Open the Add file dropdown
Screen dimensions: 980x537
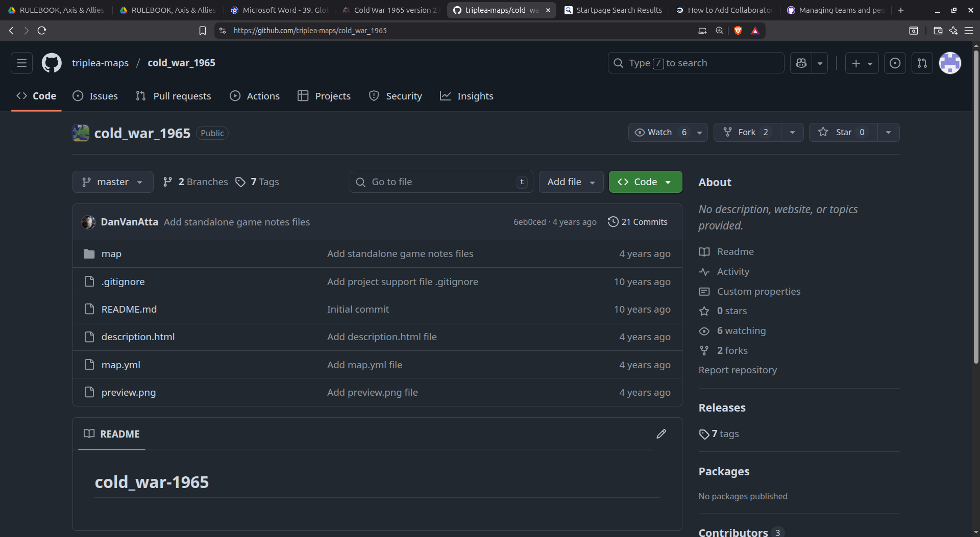coord(571,182)
